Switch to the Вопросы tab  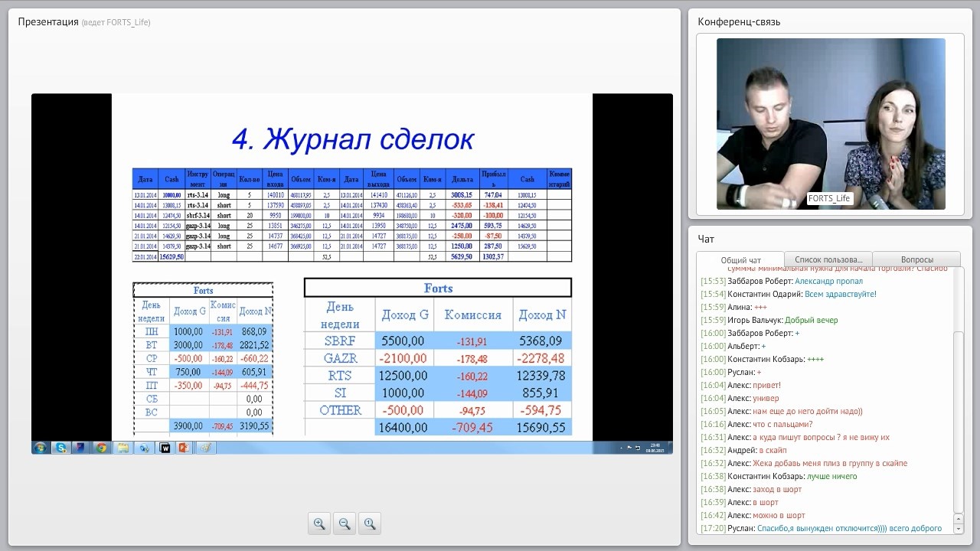pos(916,259)
